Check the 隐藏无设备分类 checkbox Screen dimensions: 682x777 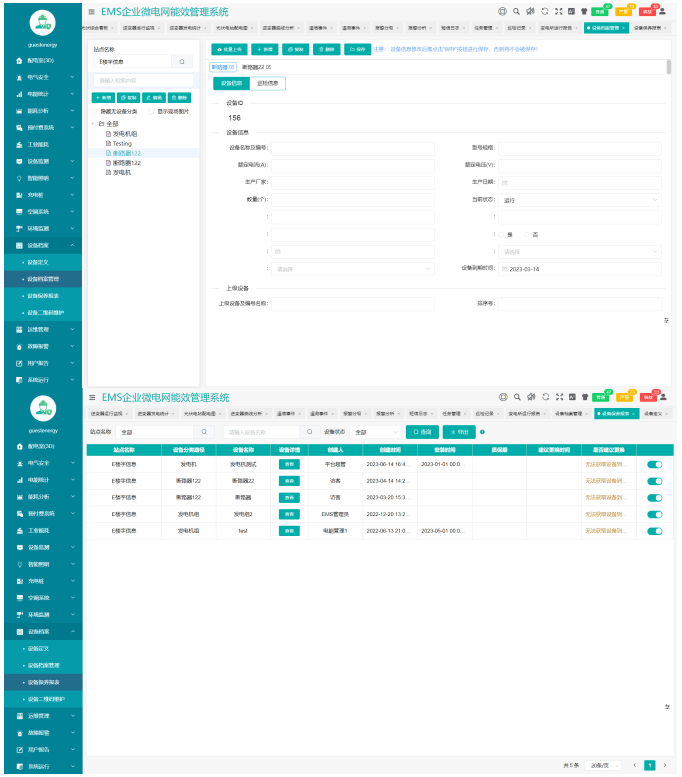coord(96,111)
